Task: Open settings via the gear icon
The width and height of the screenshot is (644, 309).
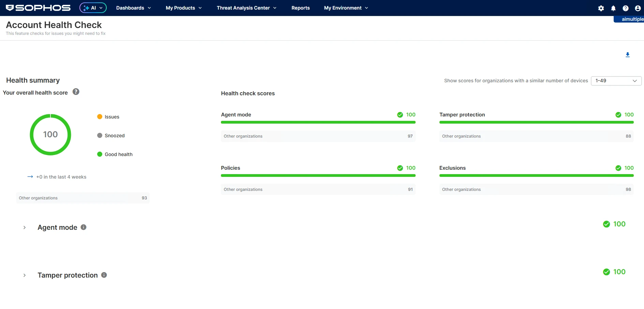Action: 601,8
